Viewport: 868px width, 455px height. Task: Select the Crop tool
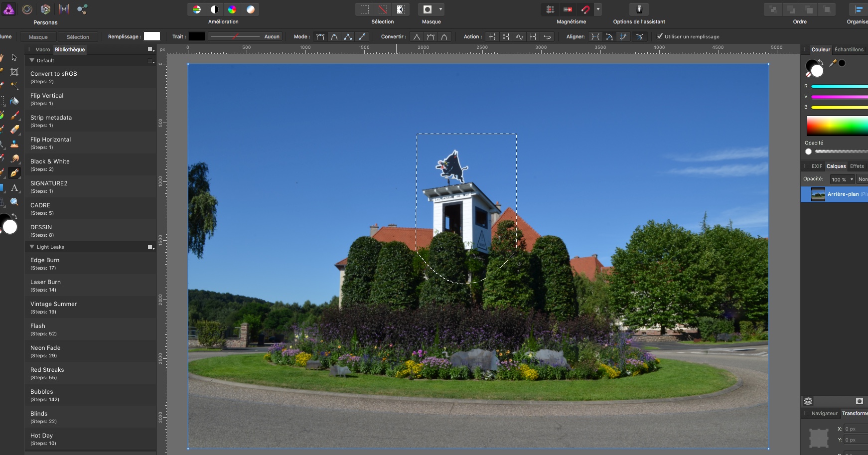14,72
